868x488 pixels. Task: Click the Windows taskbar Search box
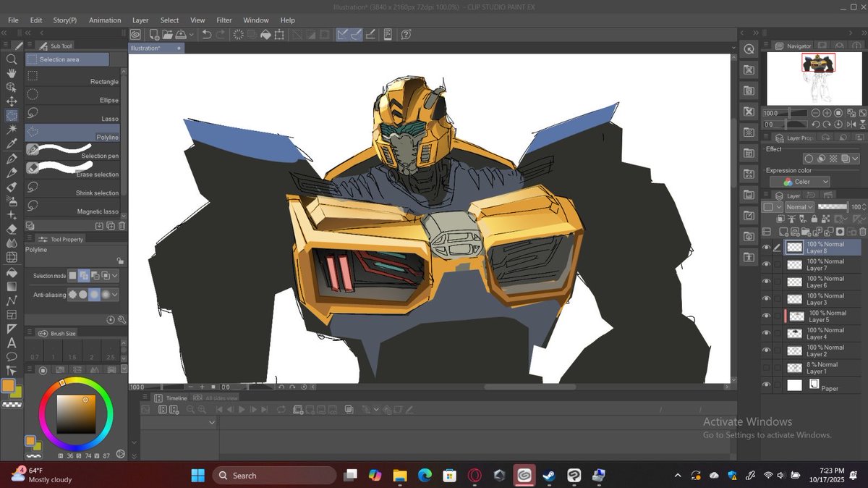274,476
